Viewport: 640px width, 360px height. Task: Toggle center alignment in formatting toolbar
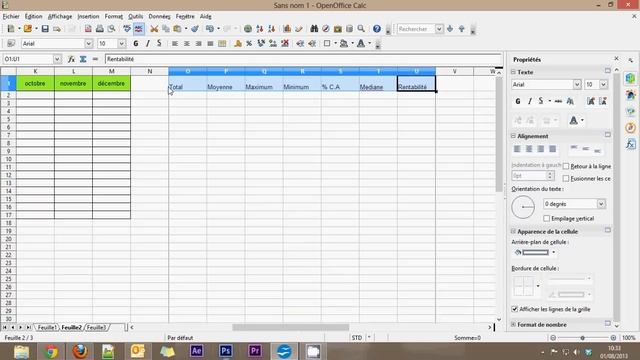187,44
